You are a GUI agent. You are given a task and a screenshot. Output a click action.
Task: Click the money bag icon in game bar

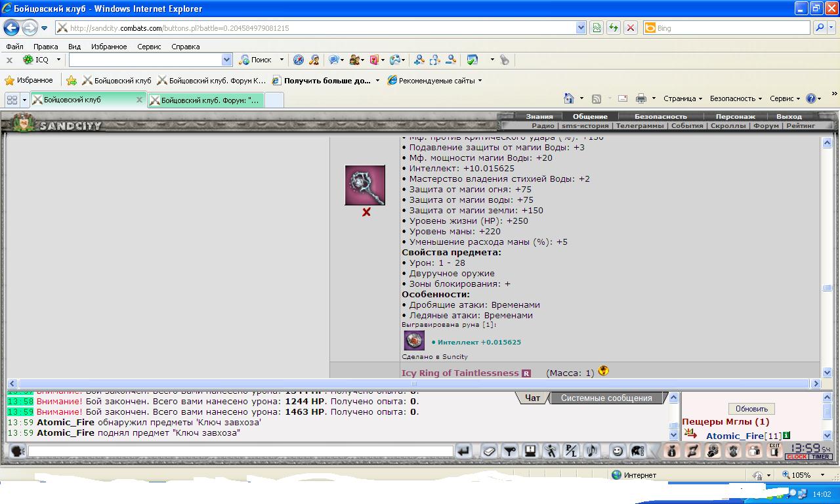coord(671,451)
